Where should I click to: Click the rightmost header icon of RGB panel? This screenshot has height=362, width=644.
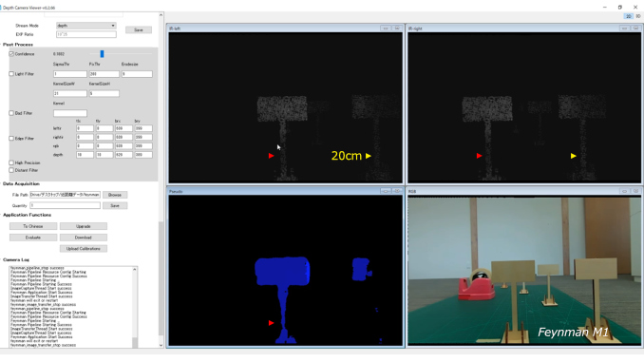(635, 191)
